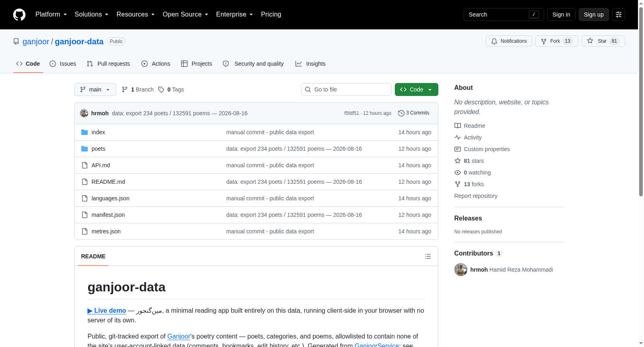
Task: Click the Notifications button
Action: pos(509,41)
